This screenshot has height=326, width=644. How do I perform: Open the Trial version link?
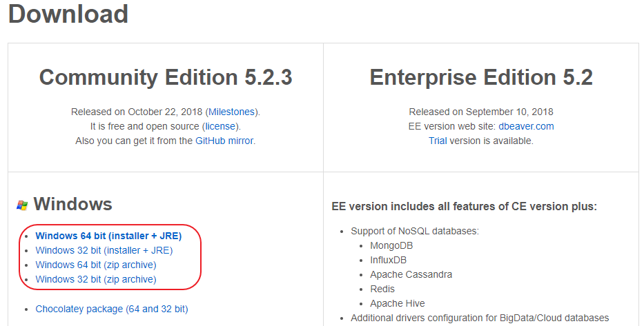click(x=439, y=141)
